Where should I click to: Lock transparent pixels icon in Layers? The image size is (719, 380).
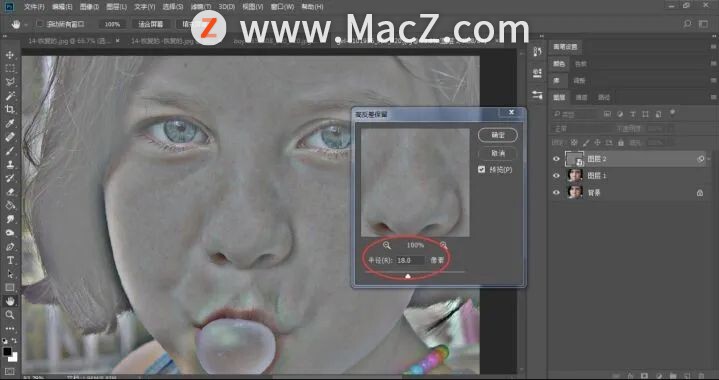(x=574, y=143)
